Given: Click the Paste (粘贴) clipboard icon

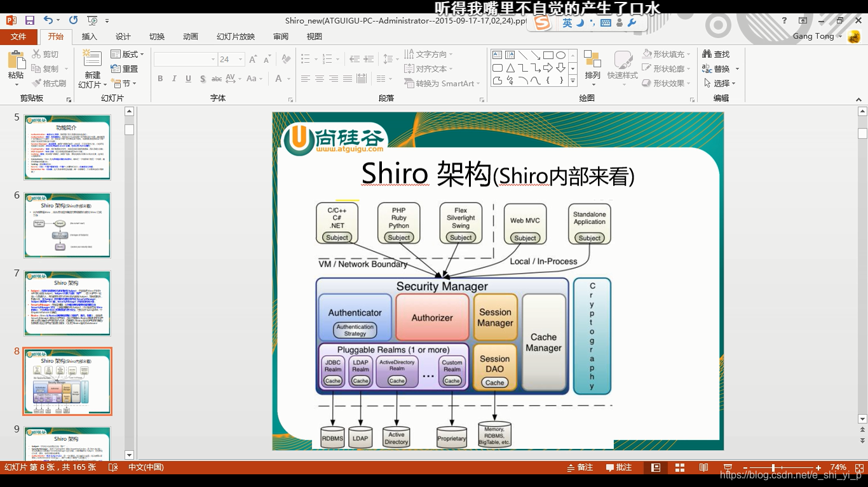Looking at the screenshot, I should pos(16,60).
